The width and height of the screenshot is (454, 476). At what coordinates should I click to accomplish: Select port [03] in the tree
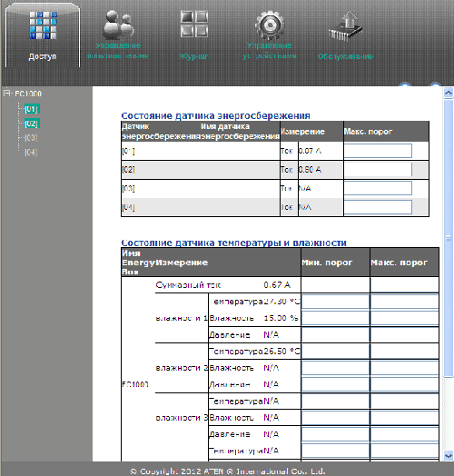(31, 138)
